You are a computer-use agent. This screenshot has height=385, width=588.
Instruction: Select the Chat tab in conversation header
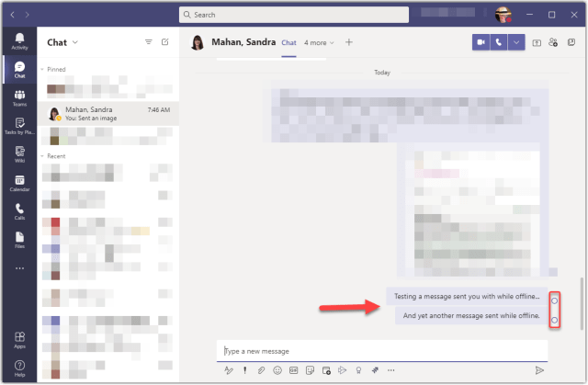pos(288,42)
